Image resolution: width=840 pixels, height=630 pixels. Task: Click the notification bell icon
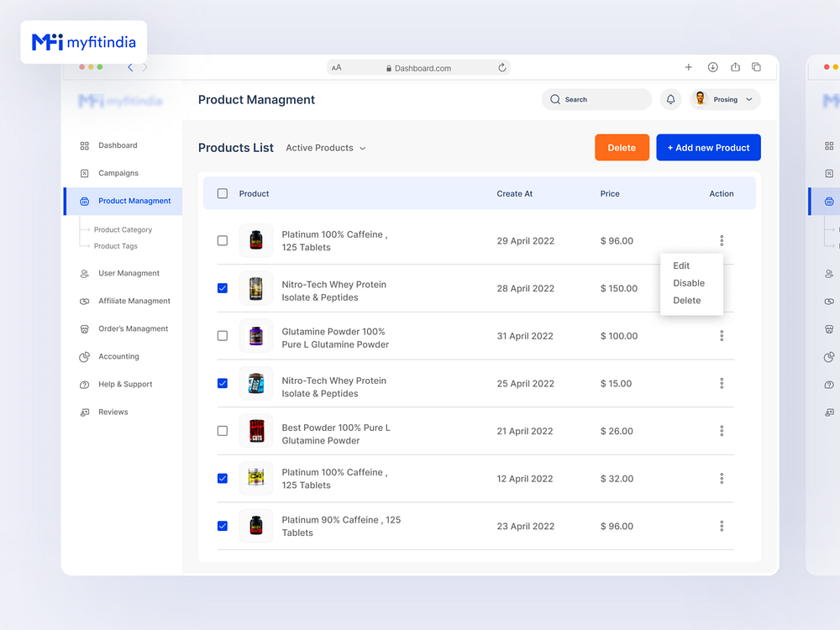[x=670, y=99]
